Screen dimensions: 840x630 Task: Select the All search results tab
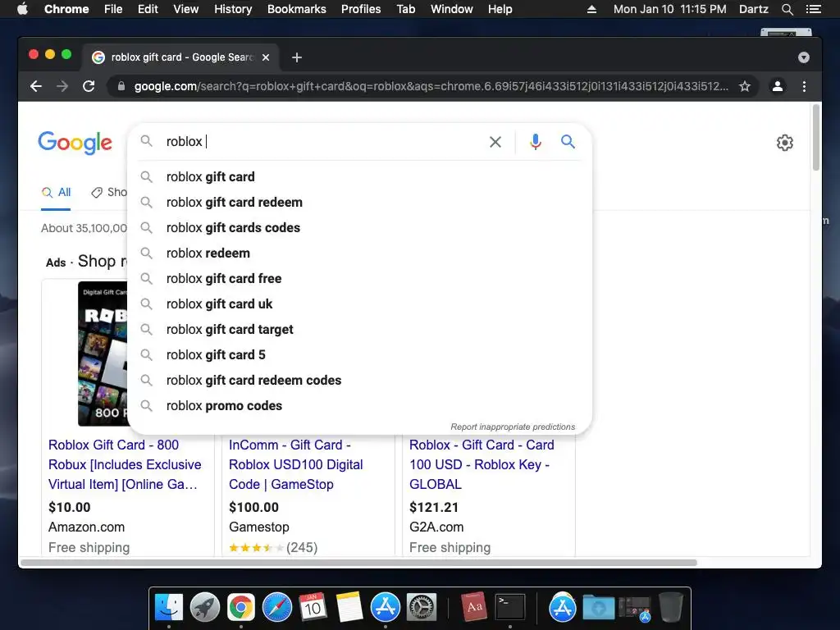(x=57, y=192)
